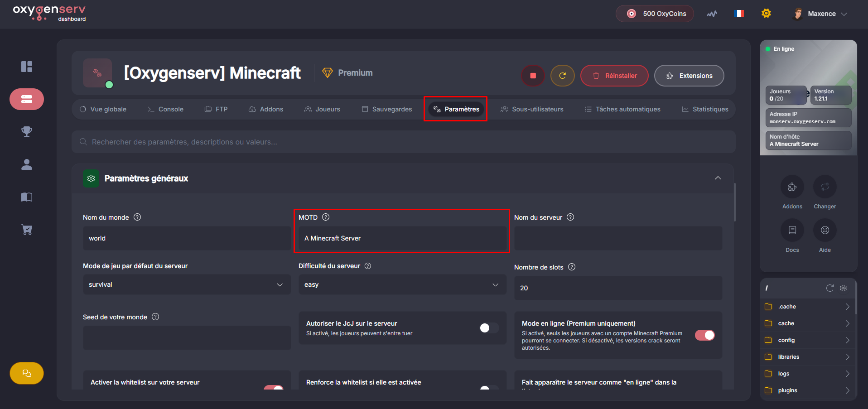Open the Sauvegardes tab
868x409 pixels.
(387, 109)
